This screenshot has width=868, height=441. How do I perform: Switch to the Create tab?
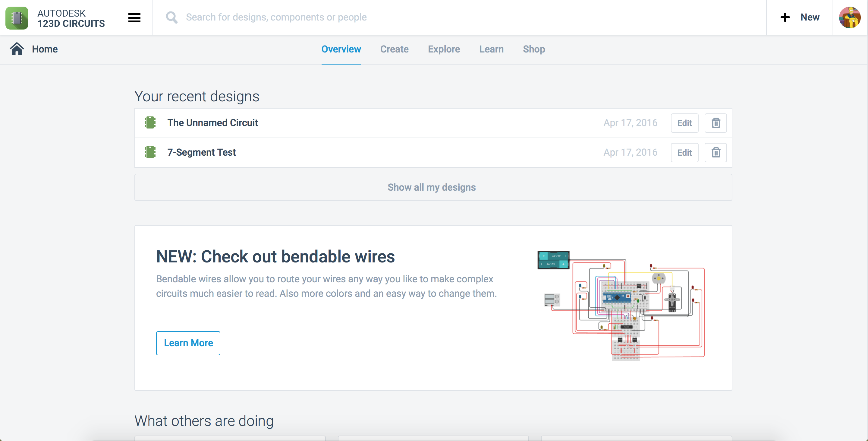394,49
